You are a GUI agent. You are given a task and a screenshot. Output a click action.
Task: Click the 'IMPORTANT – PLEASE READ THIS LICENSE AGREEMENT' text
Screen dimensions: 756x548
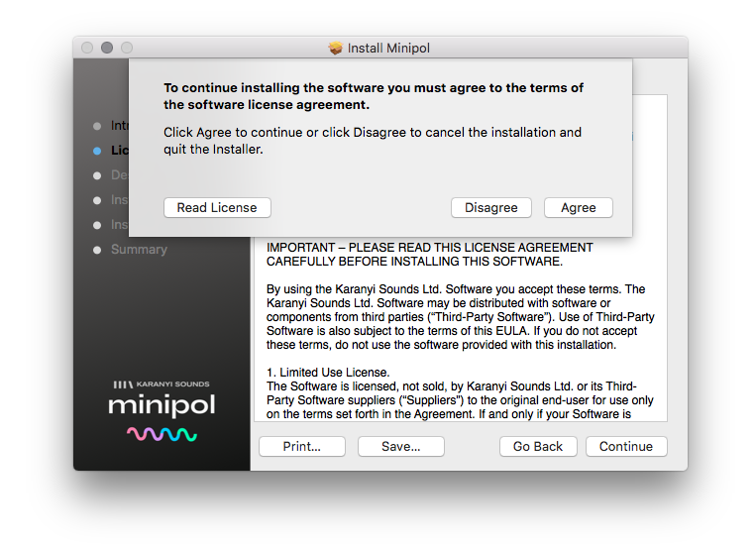pyautogui.click(x=430, y=248)
